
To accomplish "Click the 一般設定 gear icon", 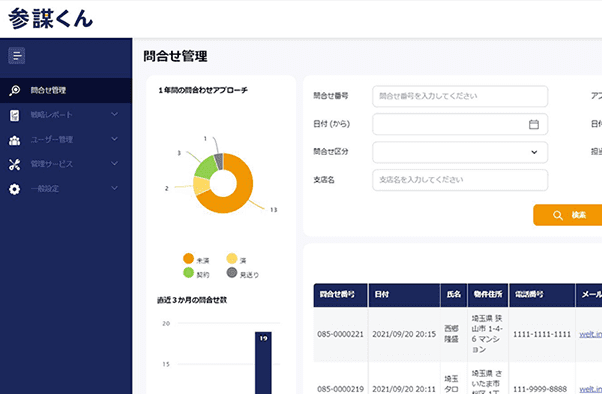I will 15,189.
